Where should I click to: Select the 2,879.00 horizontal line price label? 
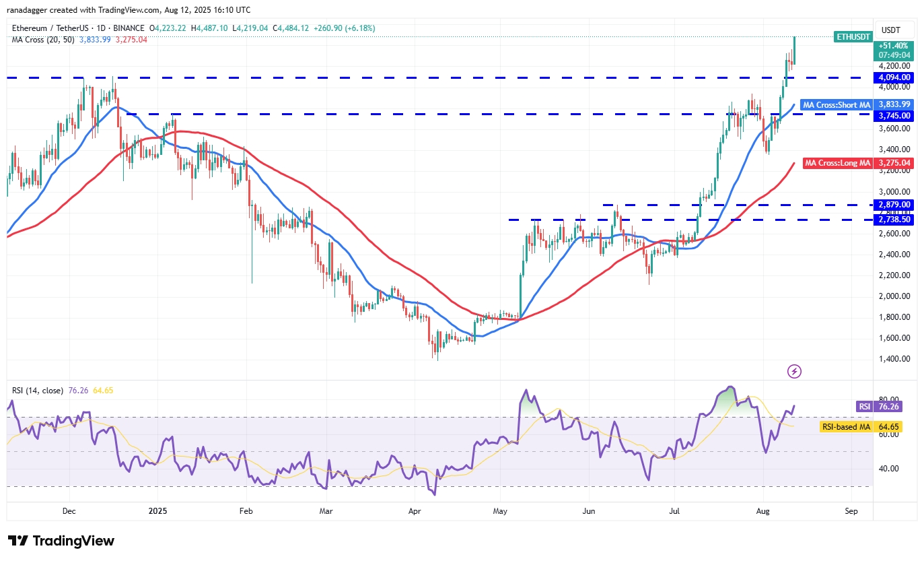(893, 204)
